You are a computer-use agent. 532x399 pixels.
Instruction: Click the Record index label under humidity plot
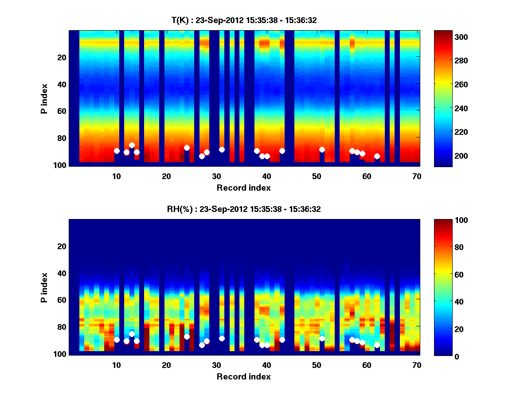[x=243, y=376]
